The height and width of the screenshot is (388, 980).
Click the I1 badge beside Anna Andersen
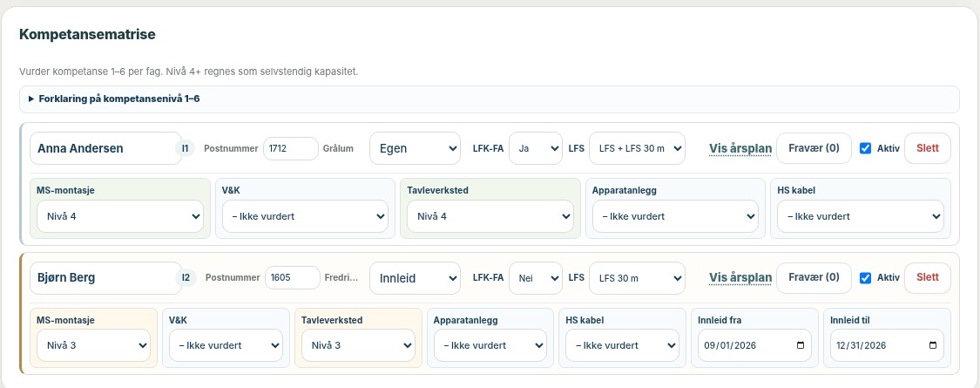point(186,149)
